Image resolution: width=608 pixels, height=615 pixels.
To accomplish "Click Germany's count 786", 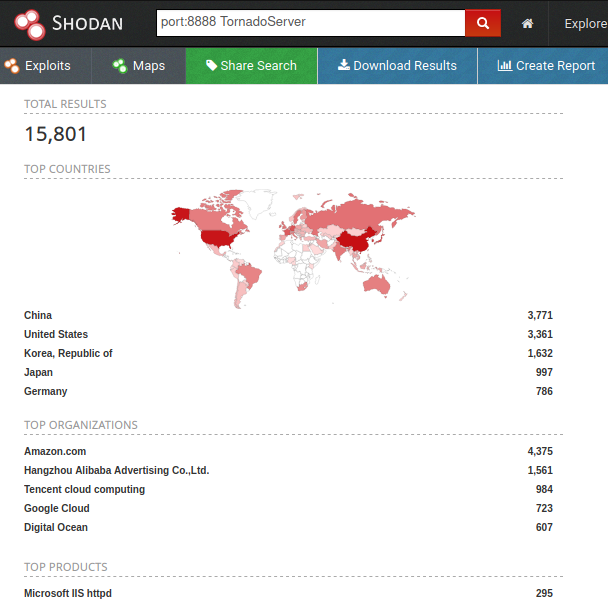I will 544,391.
